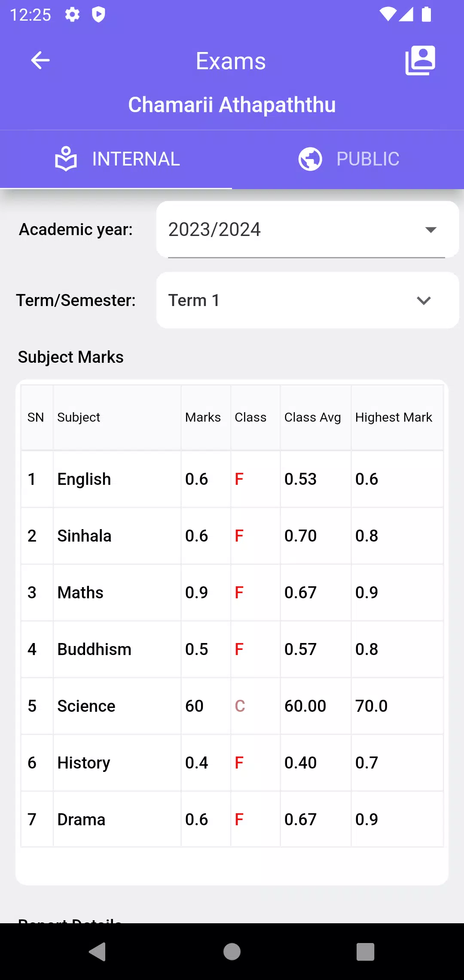Tap the shield play icon in status bar
Screen dimensions: 464x980
tap(98, 15)
